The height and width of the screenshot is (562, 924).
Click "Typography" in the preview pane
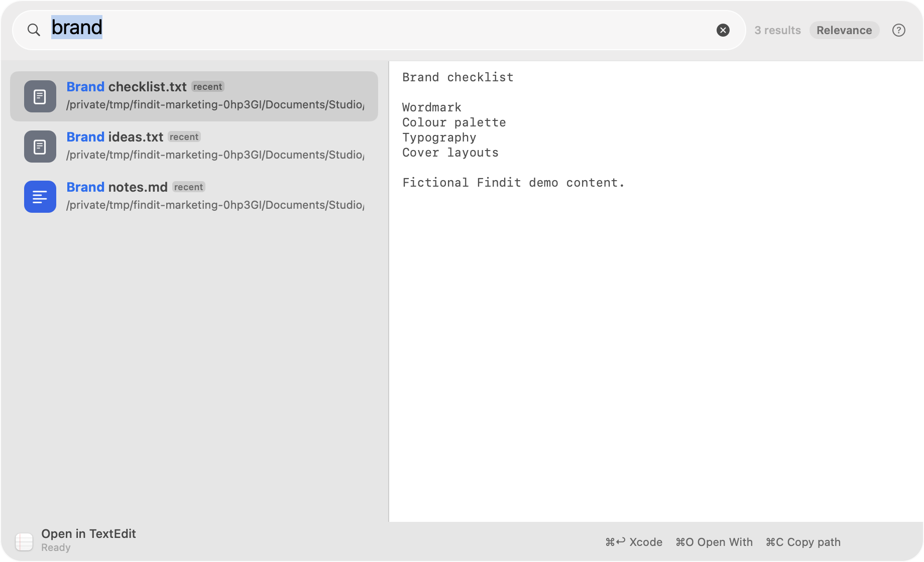(439, 137)
